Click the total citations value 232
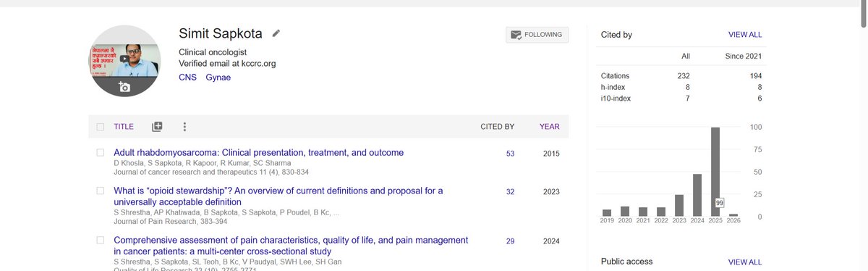This screenshot has height=271, width=868. click(684, 75)
